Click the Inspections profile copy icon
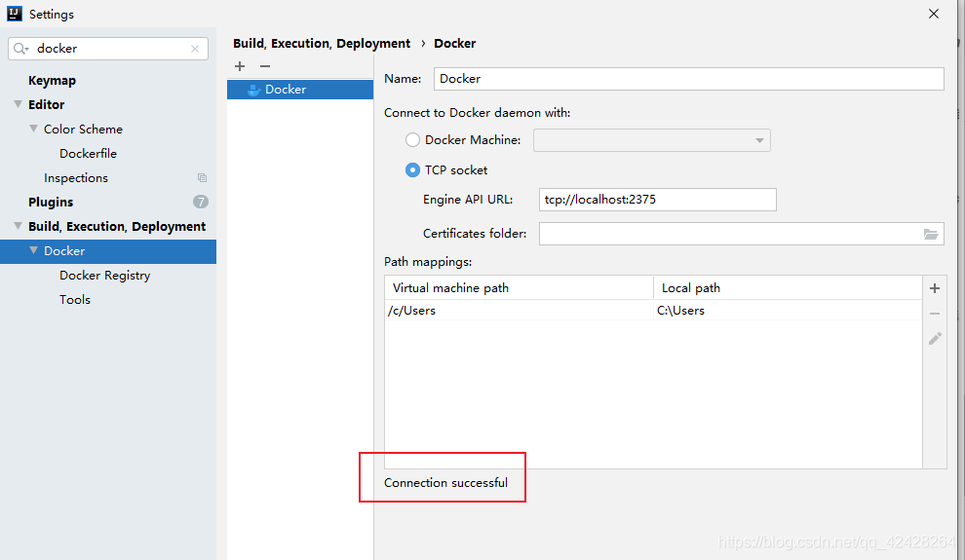This screenshot has width=965, height=560. pyautogui.click(x=202, y=177)
